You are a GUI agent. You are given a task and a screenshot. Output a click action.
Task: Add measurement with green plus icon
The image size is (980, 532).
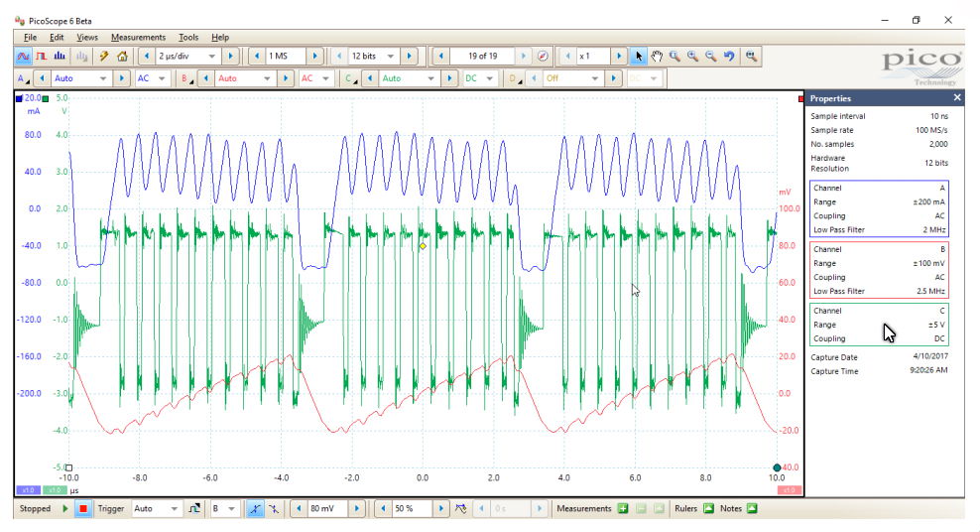[x=623, y=509]
